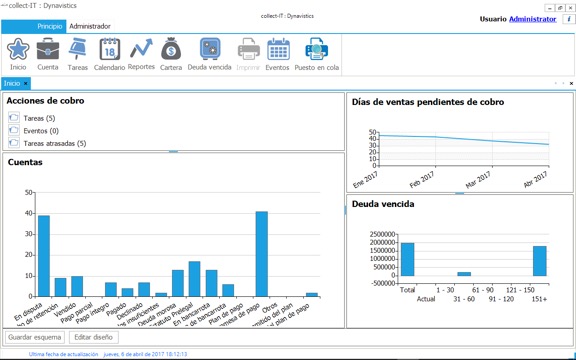Click the tallest bar near 41 in Cuentas
This screenshot has height=360, width=576.
point(262,254)
